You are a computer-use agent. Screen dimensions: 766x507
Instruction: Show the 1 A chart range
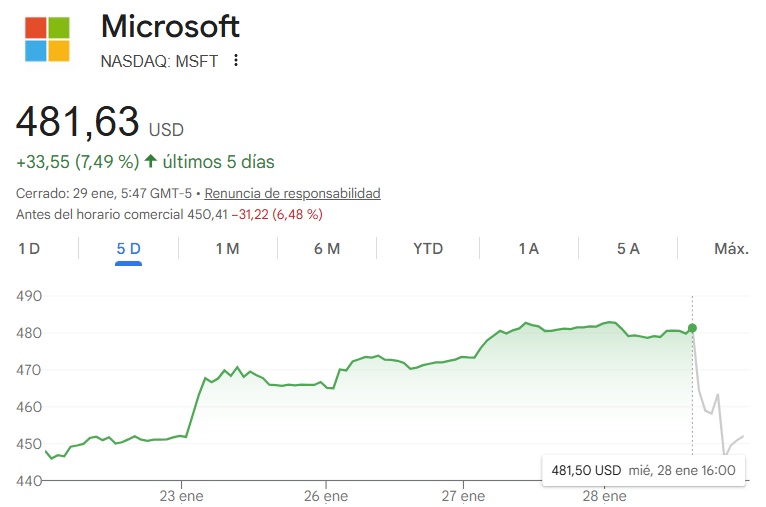528,249
